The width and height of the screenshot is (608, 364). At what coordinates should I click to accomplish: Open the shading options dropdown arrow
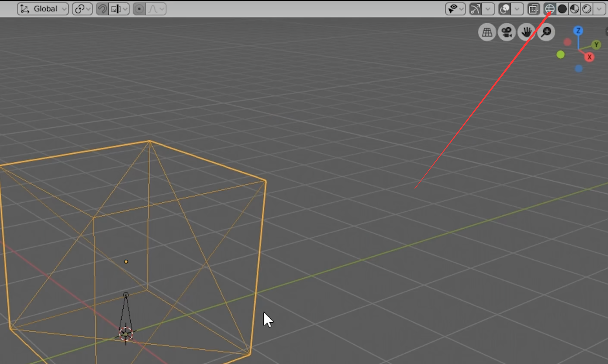pos(599,9)
